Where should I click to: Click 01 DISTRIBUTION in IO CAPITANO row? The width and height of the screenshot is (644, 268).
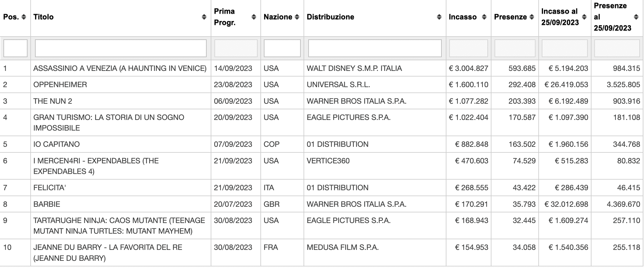337,144
